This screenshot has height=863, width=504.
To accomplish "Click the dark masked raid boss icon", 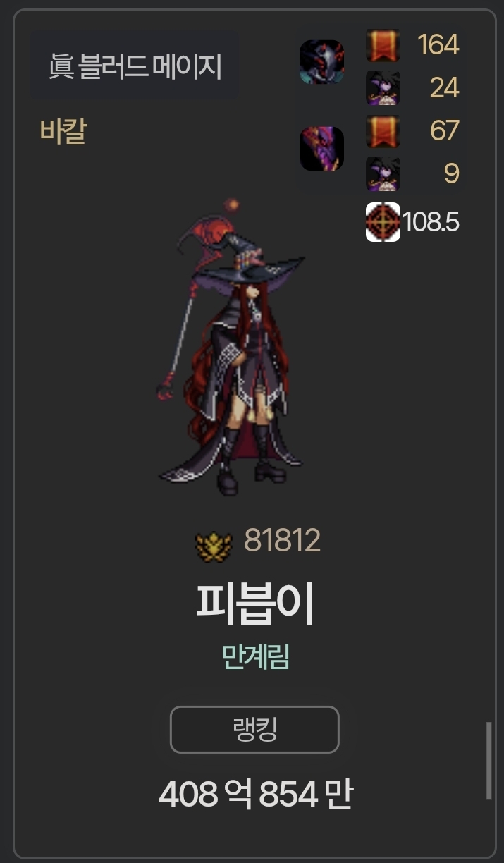I will (322, 62).
